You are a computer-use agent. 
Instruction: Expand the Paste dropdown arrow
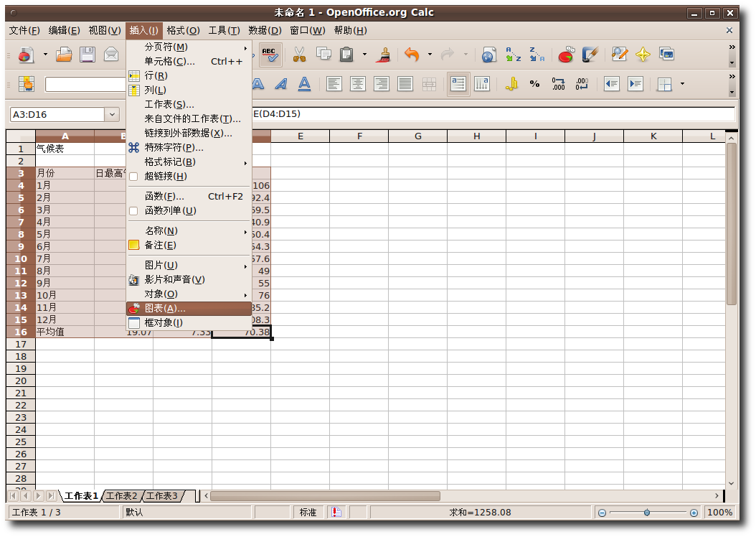tap(364, 55)
